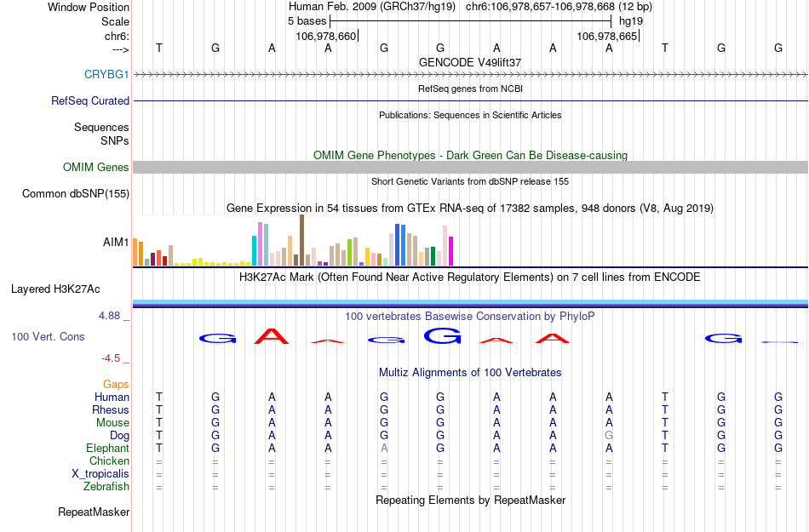Click the Scale label in the ruler
The width and height of the screenshot is (809, 532).
tap(115, 21)
